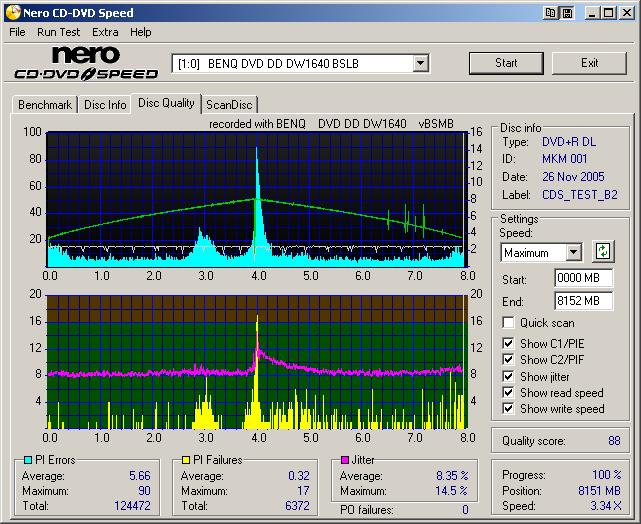Click the Progress value 100 %
This screenshot has height=524, width=641.
point(607,475)
